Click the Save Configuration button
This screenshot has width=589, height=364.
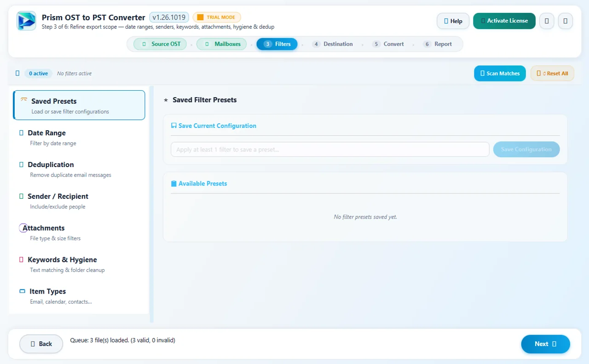pyautogui.click(x=526, y=150)
